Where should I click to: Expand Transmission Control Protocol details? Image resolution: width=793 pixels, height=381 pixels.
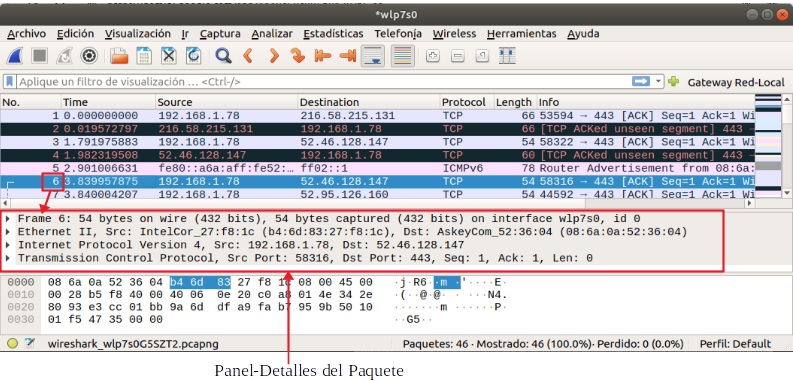(8, 258)
